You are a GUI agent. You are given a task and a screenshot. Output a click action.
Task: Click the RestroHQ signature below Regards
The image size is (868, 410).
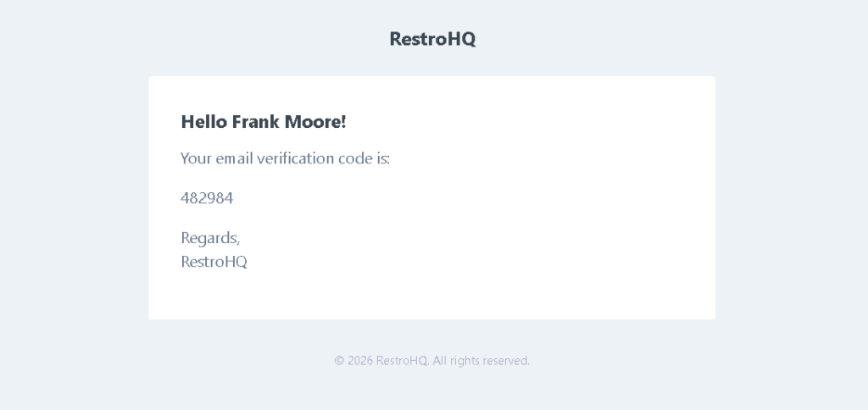coord(214,262)
